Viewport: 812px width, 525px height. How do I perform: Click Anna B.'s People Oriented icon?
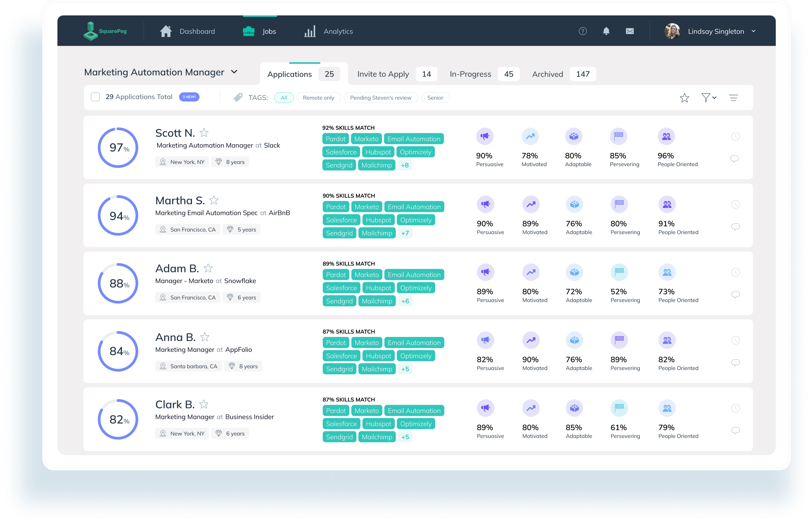click(667, 340)
